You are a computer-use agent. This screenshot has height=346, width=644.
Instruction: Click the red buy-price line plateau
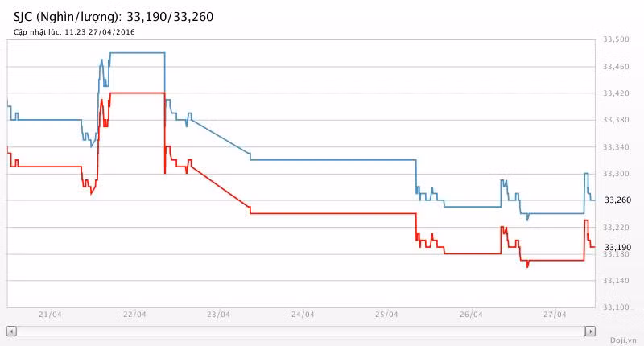pyautogui.click(x=137, y=93)
